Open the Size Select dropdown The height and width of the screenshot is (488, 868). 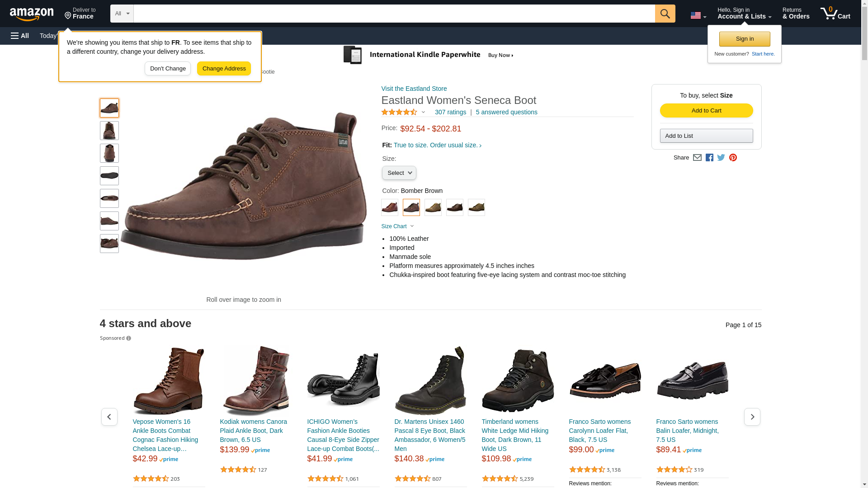click(399, 173)
